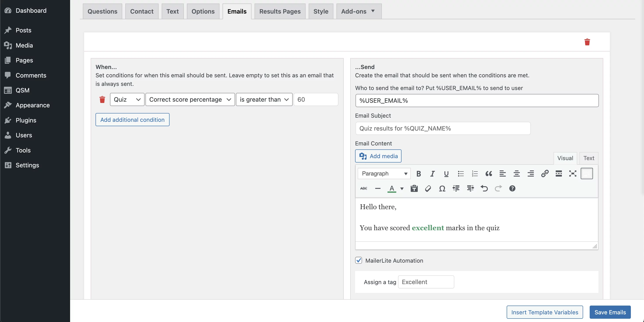The image size is (644, 322).
Task: Click the Save Emails button
Action: pos(610,312)
